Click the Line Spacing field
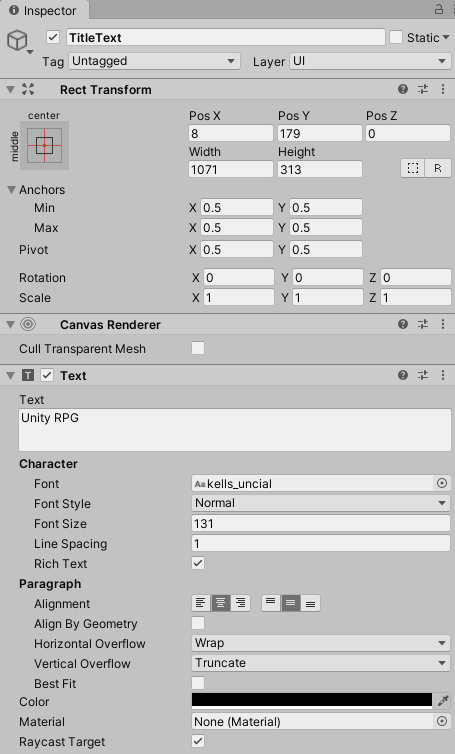The height and width of the screenshot is (754, 455). coord(321,543)
